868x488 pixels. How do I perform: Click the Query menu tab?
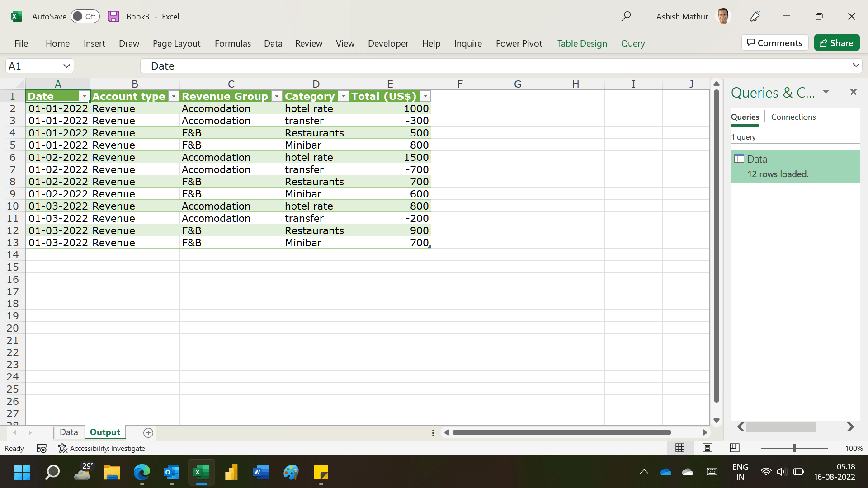point(633,43)
